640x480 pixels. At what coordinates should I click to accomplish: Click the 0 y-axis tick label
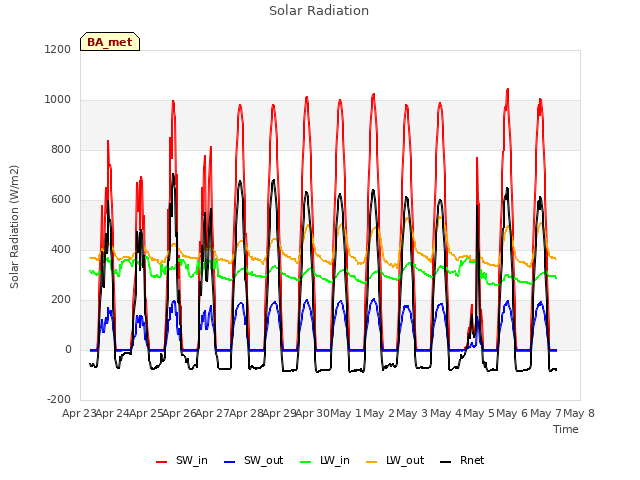pos(68,350)
